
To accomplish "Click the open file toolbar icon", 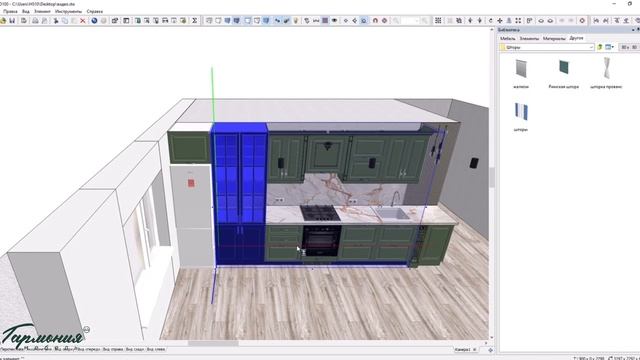I will (x=3, y=20).
